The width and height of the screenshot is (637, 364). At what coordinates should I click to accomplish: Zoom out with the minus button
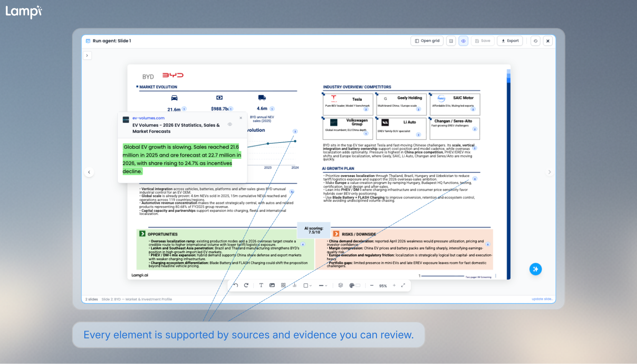[372, 285]
